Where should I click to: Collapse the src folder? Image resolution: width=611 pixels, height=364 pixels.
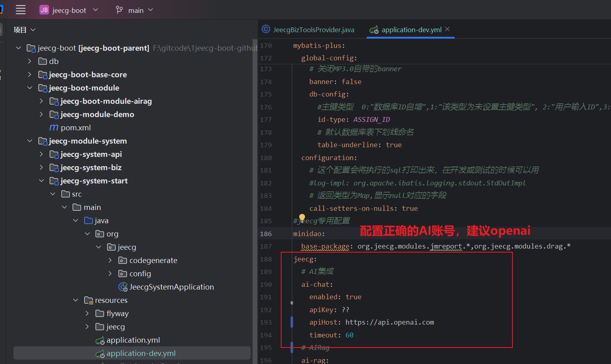tap(53, 194)
